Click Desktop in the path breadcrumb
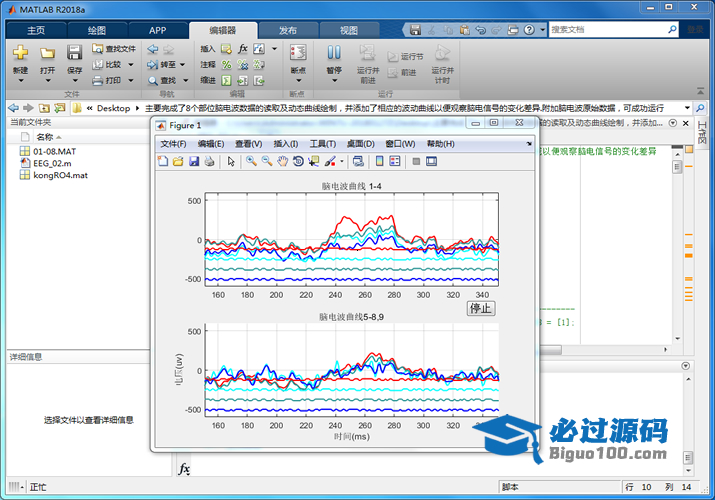Viewport: 715px width, 500px height. coord(114,108)
